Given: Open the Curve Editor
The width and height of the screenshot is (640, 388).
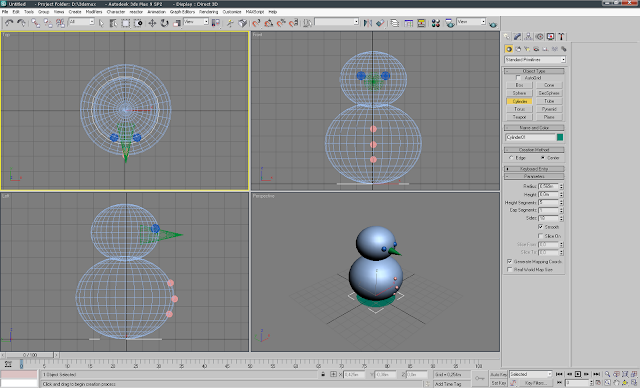Looking at the screenshot, I should 409,23.
